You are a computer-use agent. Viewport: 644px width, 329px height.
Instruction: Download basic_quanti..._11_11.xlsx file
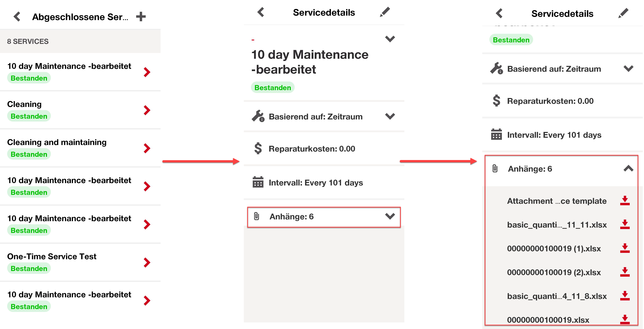tap(625, 224)
